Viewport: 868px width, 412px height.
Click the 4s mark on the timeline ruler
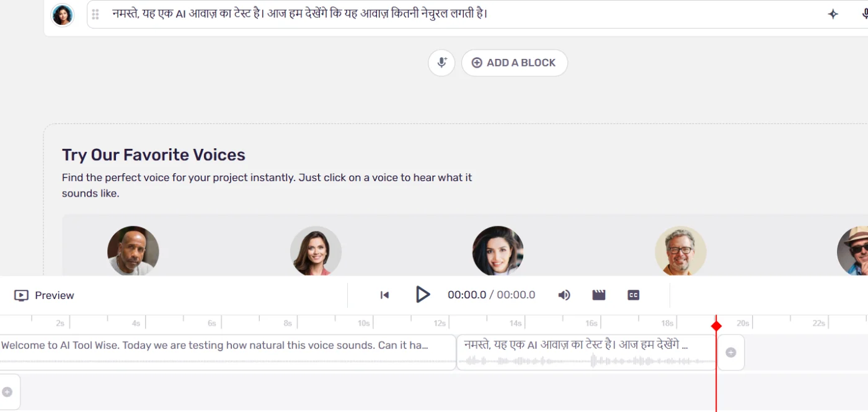tap(136, 323)
